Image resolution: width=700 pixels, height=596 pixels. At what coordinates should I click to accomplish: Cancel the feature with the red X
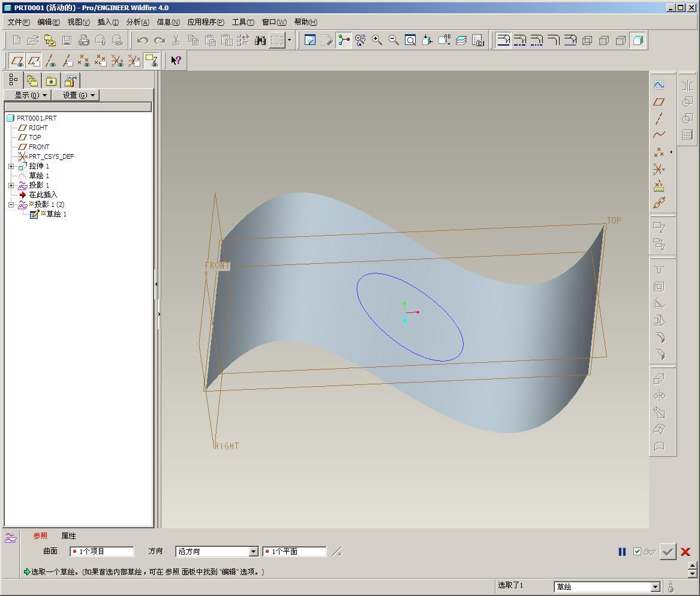tap(686, 552)
